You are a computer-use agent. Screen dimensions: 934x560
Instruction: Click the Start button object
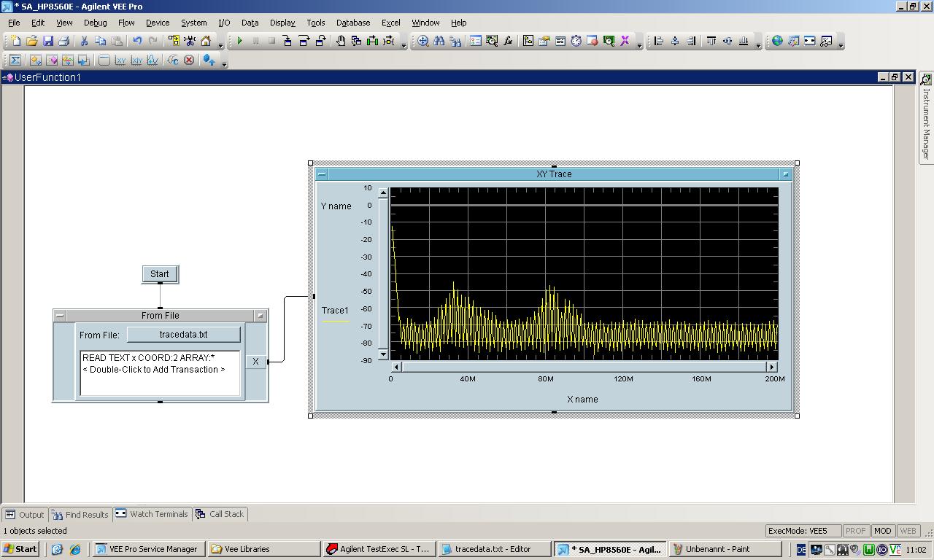[160, 274]
